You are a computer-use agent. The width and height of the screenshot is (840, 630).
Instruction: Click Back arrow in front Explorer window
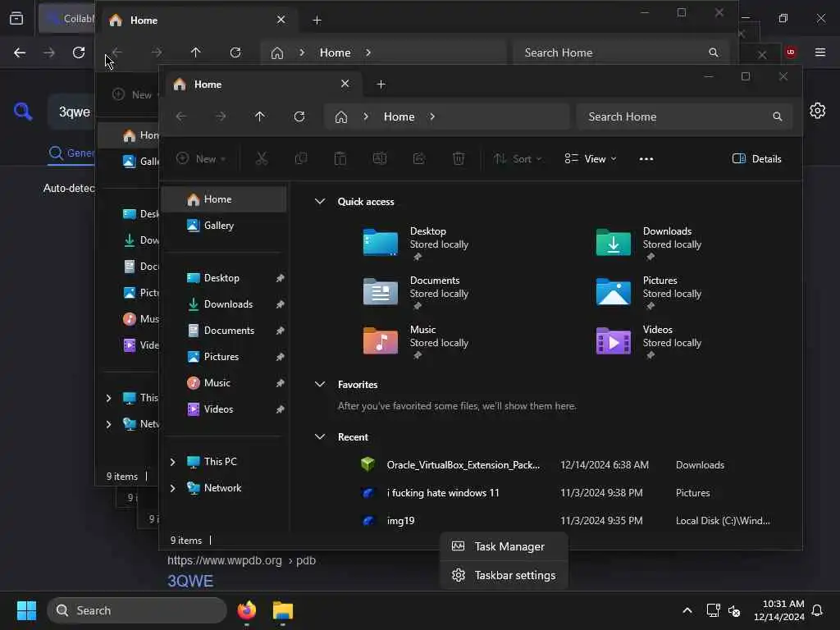(181, 116)
